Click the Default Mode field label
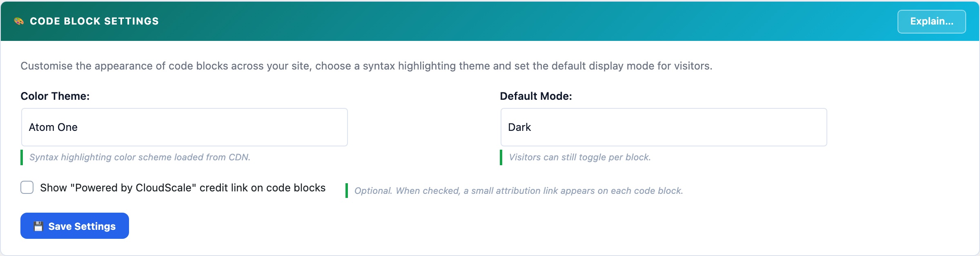 536,96
